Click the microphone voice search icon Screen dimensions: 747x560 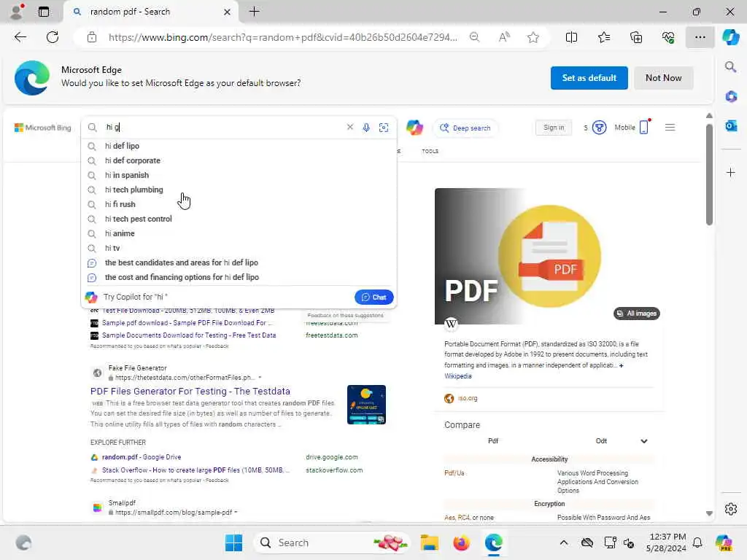coord(366,127)
